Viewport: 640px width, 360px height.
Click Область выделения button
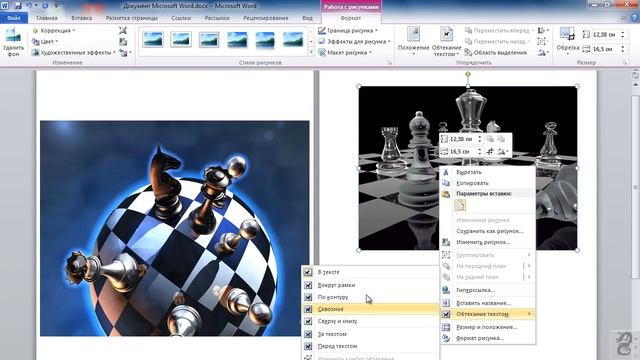click(x=496, y=53)
